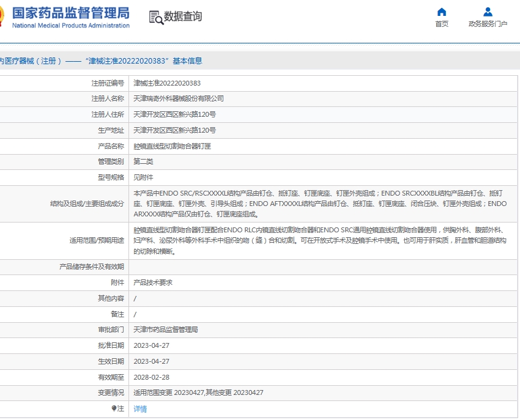
Task: Click the 产品技术要求 attachment value
Action: click(153, 283)
